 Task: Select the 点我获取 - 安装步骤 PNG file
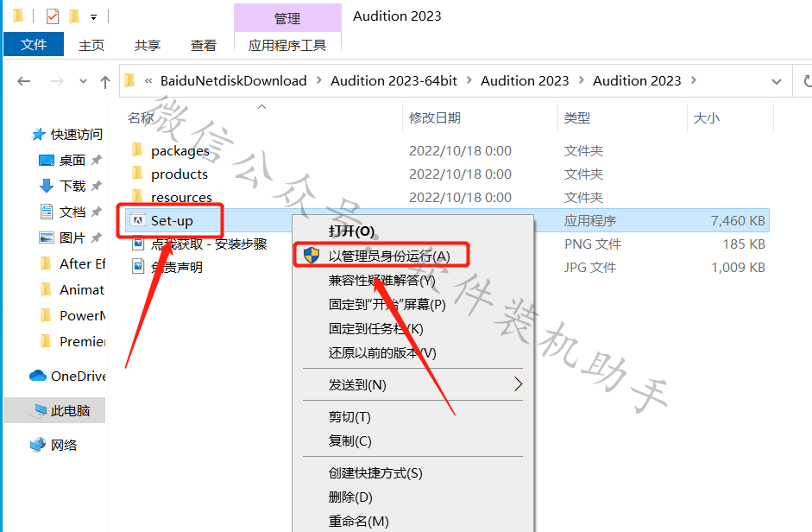coord(209,244)
